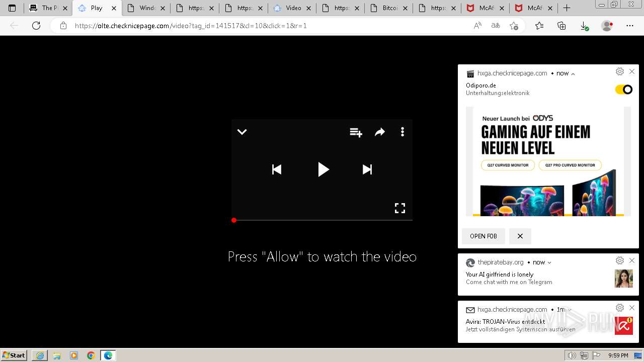
Task: Expand the thepiratebay.org notification chevron
Action: 549,262
